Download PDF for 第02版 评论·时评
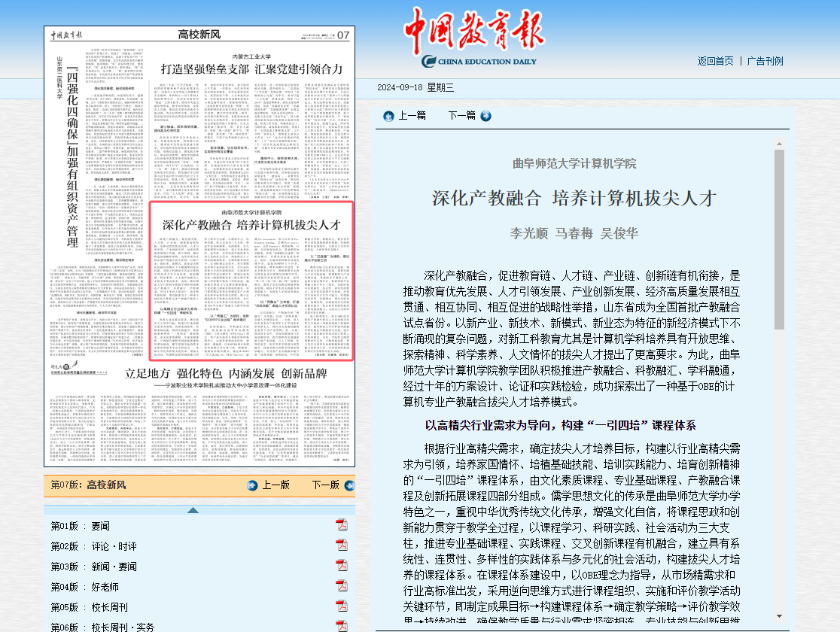This screenshot has width=840, height=632. coord(342,545)
